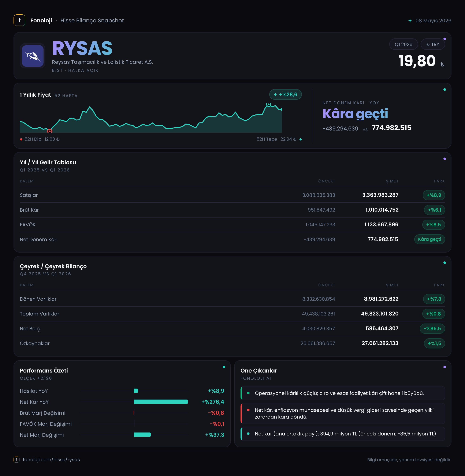This screenshot has height=476, width=465.
Task: Click the purple dot on Gelir Tablosu card
Action: pos(444,159)
